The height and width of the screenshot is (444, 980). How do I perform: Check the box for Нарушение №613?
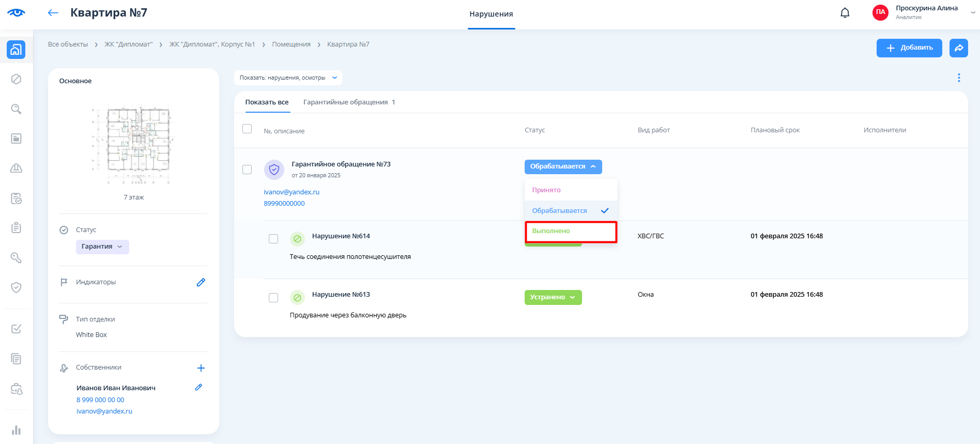point(273,298)
